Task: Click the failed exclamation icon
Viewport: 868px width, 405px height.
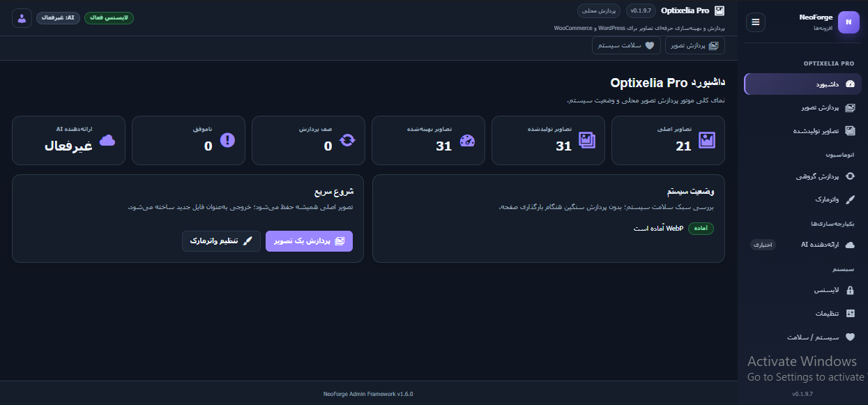Action: tap(227, 141)
